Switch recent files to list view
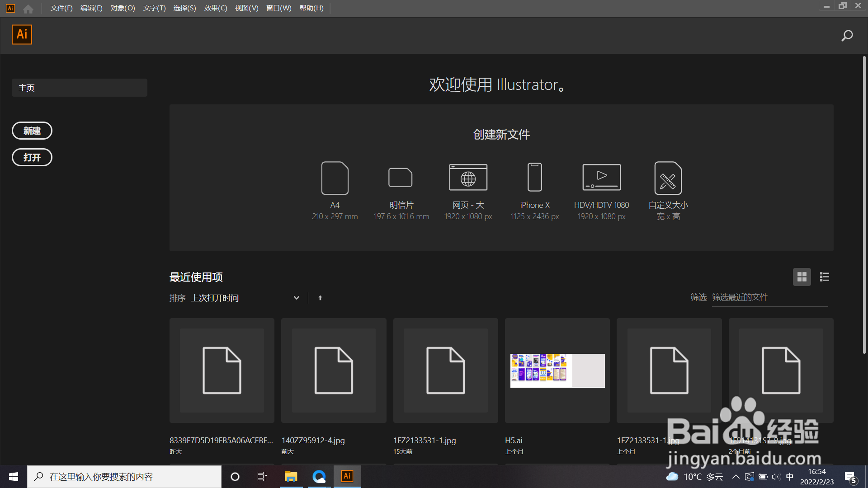Viewport: 868px width, 488px height. coord(825,277)
